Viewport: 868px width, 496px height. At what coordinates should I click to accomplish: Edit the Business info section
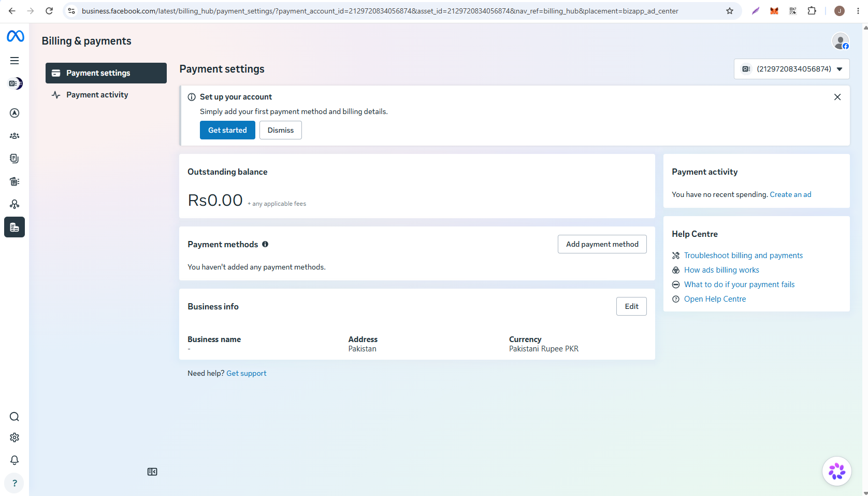click(x=631, y=306)
